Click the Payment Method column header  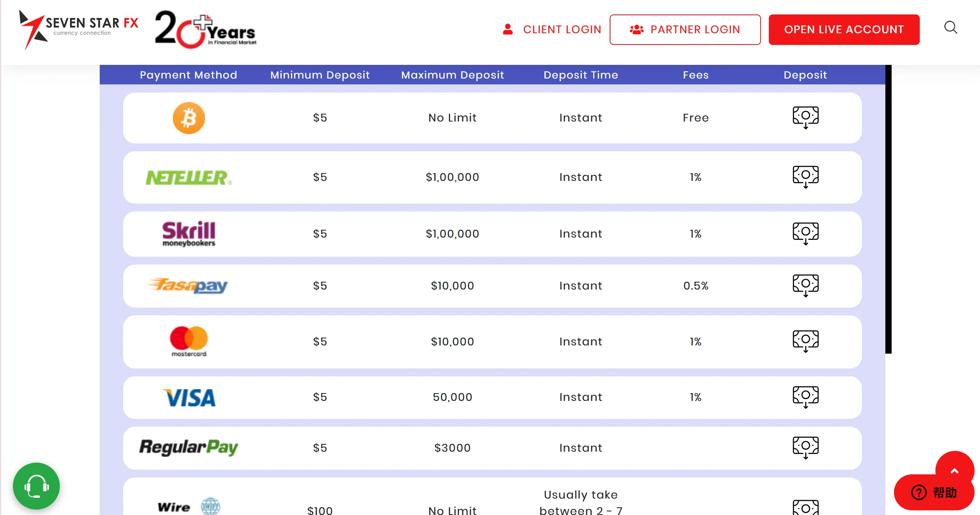point(188,75)
